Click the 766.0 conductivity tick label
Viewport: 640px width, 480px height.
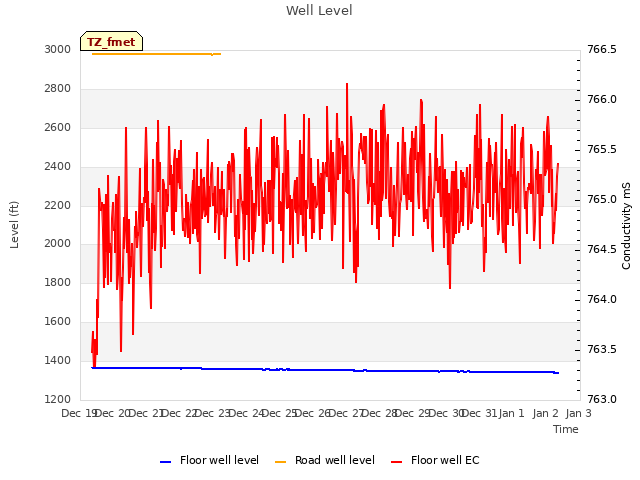click(602, 100)
